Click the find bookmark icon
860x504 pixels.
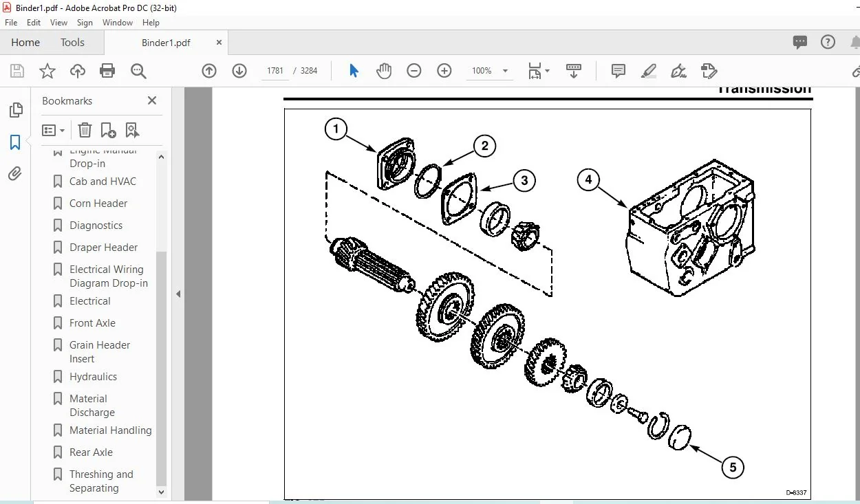[x=132, y=130]
